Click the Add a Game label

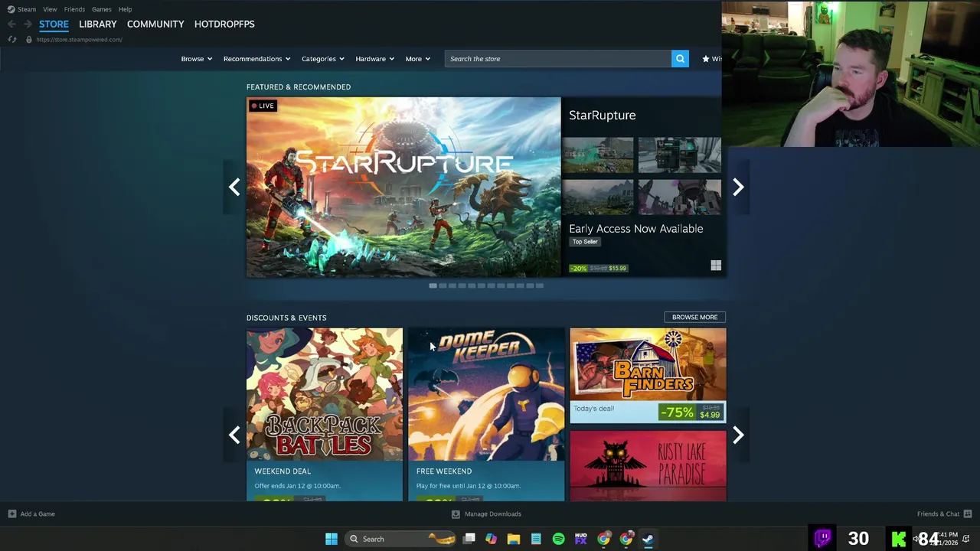[38, 514]
